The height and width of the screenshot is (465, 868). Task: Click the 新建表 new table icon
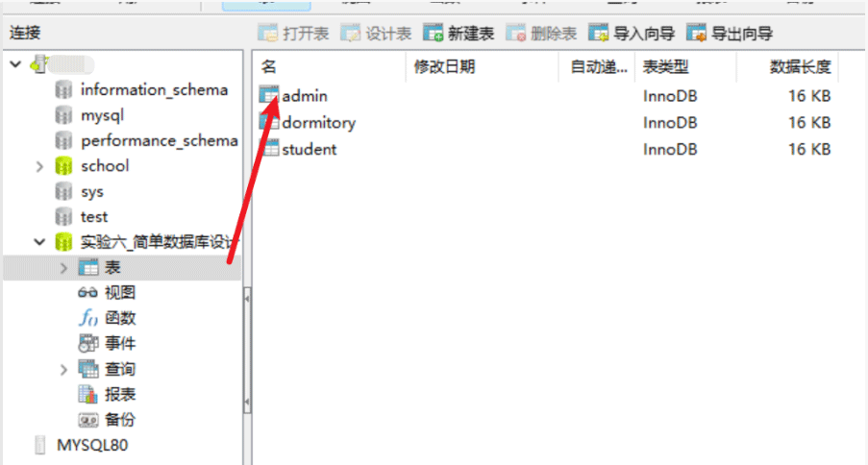click(x=434, y=34)
